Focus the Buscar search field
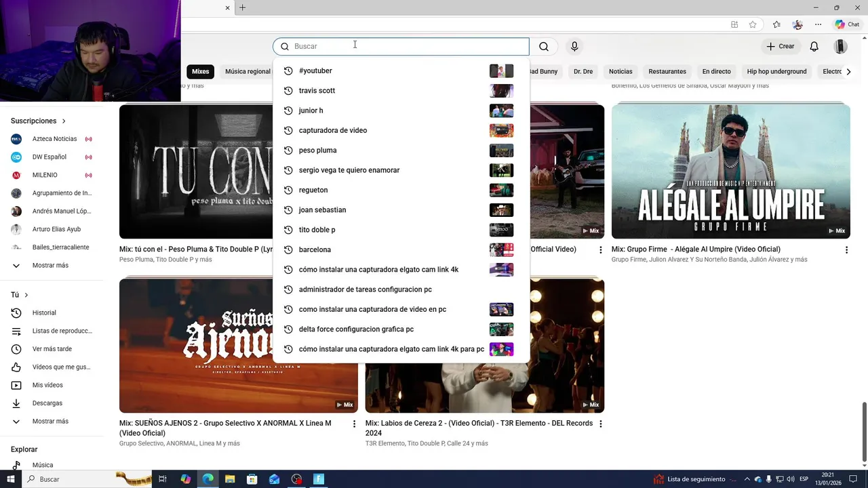This screenshot has width=868, height=488. pyautogui.click(x=401, y=46)
